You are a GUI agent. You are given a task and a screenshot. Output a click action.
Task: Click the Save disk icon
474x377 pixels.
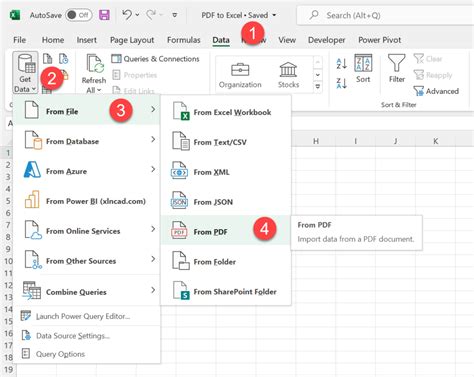[x=104, y=15]
